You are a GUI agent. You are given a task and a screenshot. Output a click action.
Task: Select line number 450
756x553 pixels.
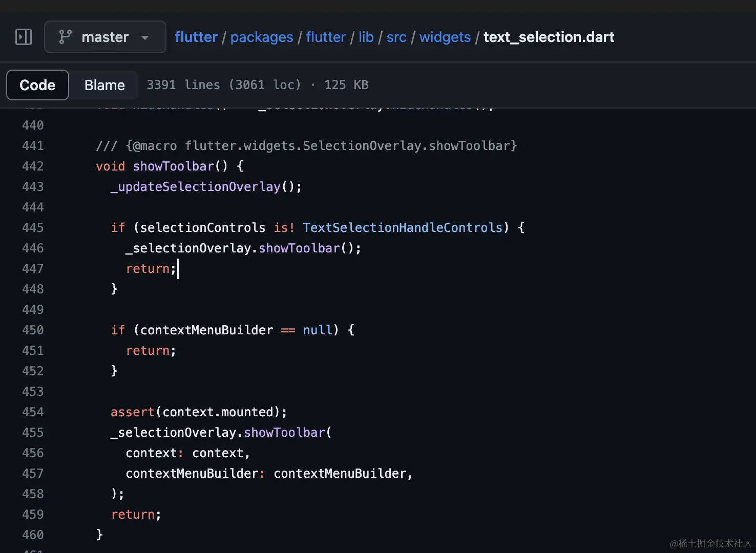(x=33, y=330)
